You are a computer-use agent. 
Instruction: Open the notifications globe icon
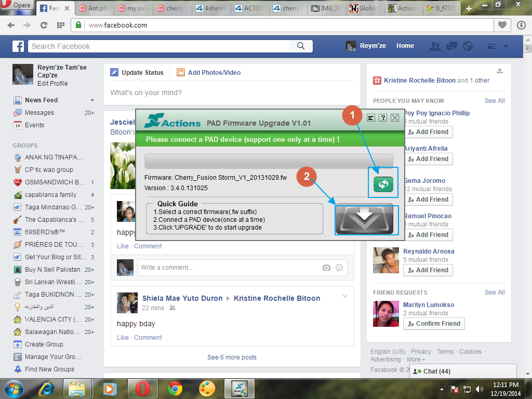[x=468, y=46]
